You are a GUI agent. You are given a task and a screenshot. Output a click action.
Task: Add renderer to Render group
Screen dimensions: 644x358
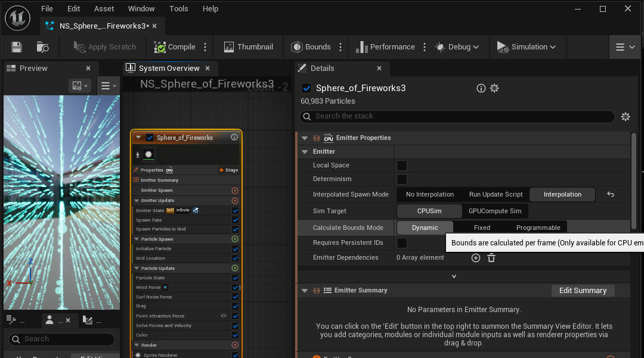pyautogui.click(x=235, y=345)
